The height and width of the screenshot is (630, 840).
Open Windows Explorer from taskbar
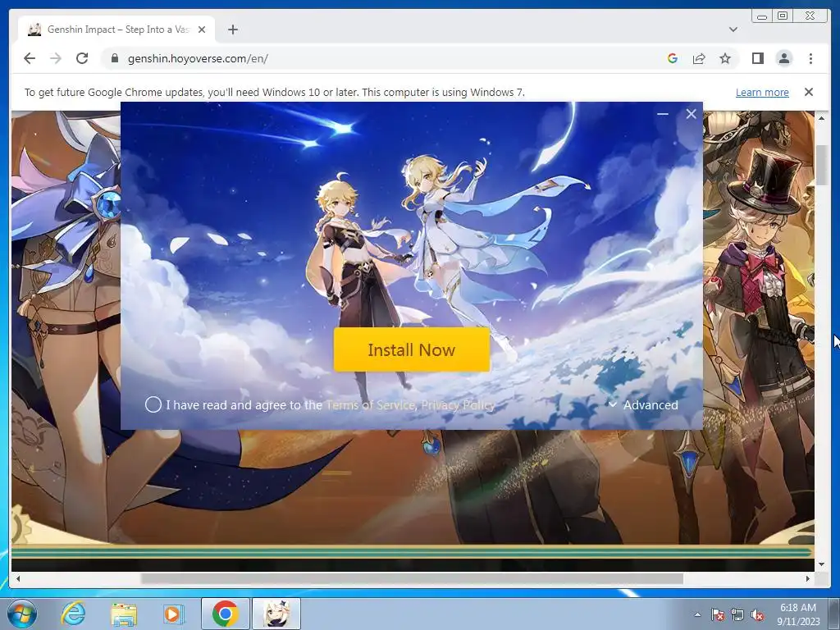point(123,614)
